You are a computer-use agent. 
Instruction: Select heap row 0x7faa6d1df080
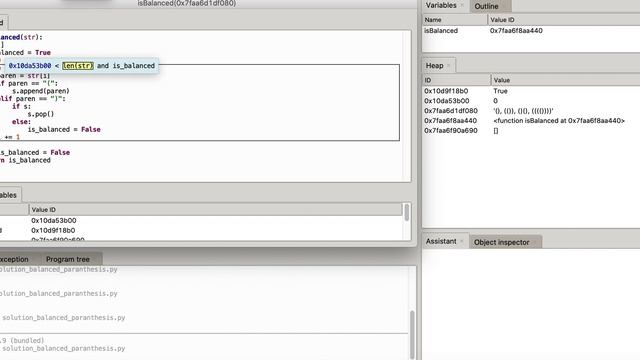click(531, 111)
